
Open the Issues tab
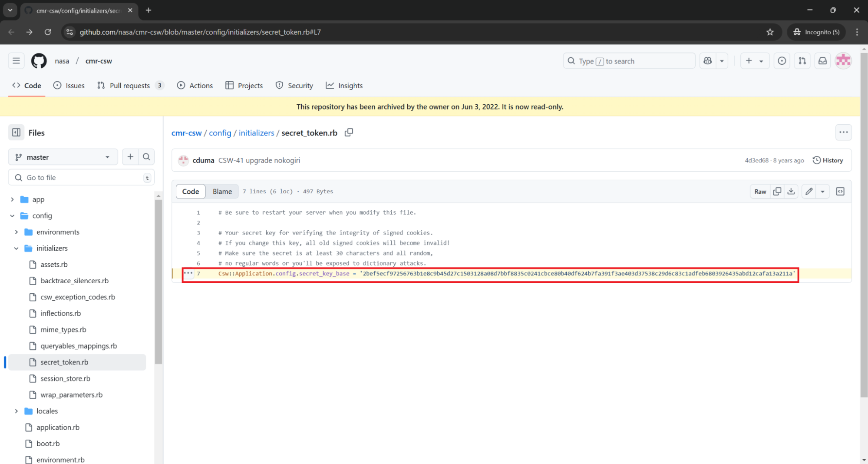coord(69,86)
